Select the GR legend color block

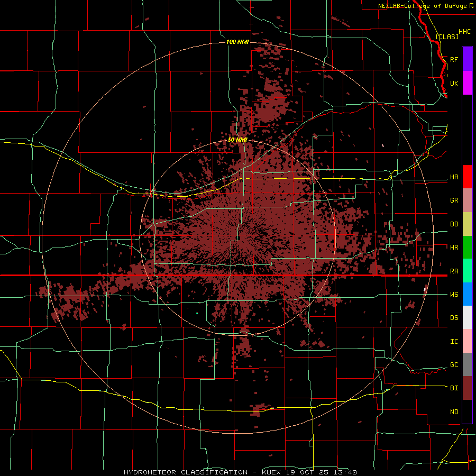pyautogui.click(x=467, y=200)
